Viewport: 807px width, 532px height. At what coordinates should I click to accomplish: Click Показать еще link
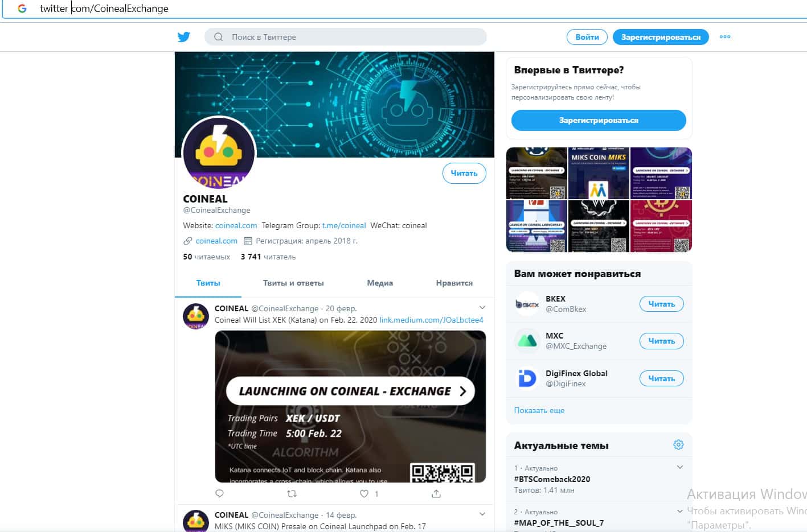pyautogui.click(x=539, y=410)
